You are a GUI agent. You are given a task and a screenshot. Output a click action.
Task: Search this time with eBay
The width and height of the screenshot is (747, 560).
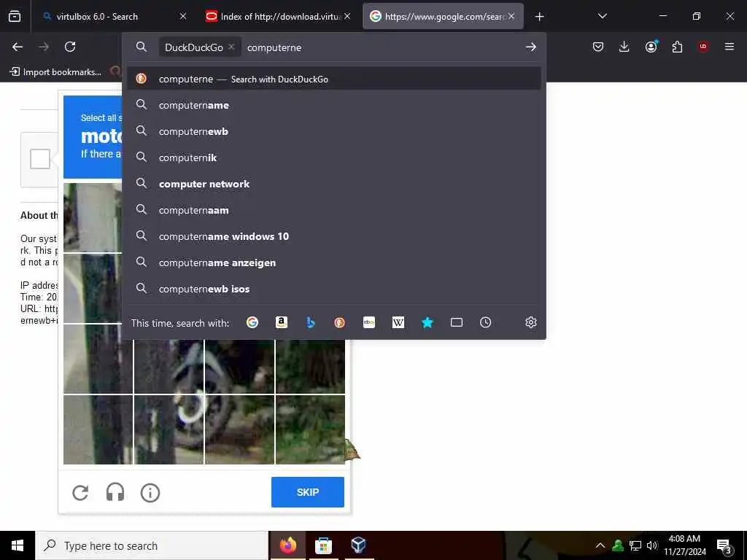click(368, 322)
